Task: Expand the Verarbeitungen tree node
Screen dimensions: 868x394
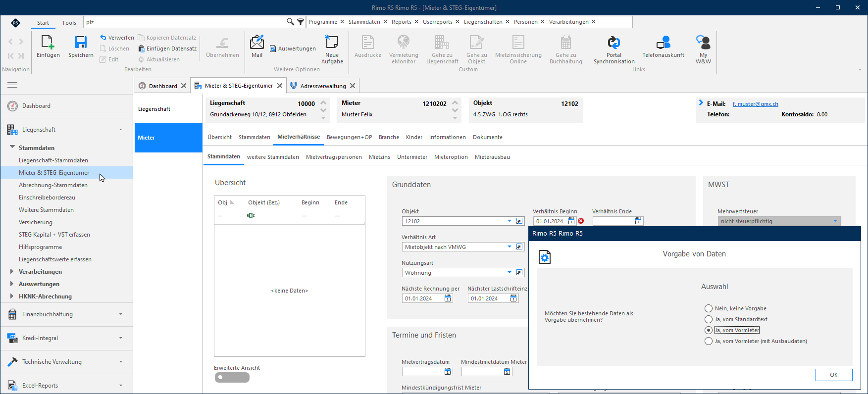Action: click(12, 271)
